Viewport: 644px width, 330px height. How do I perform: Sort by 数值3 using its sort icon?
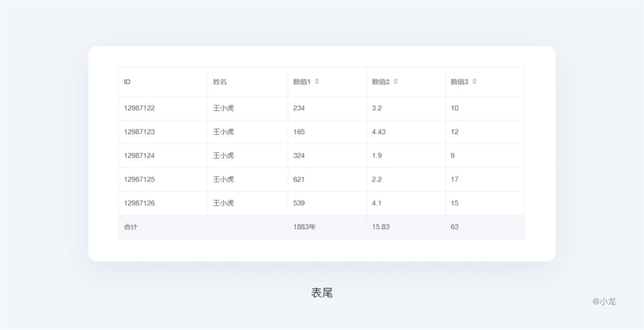(x=474, y=82)
